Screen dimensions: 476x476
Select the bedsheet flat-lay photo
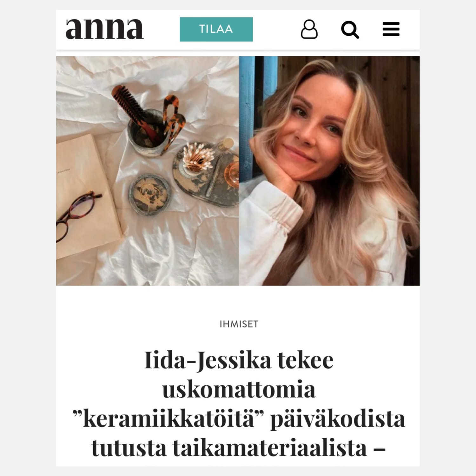coord(148,171)
